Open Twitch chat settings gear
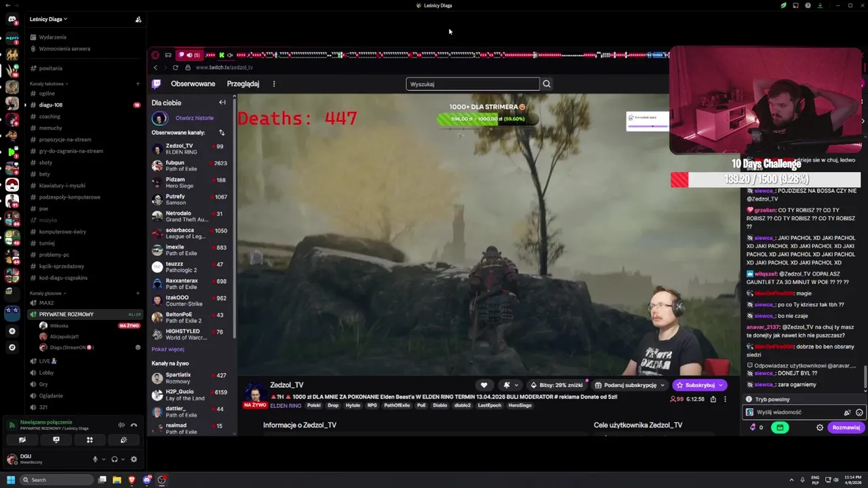Viewport: 868px width, 488px height. (x=820, y=428)
